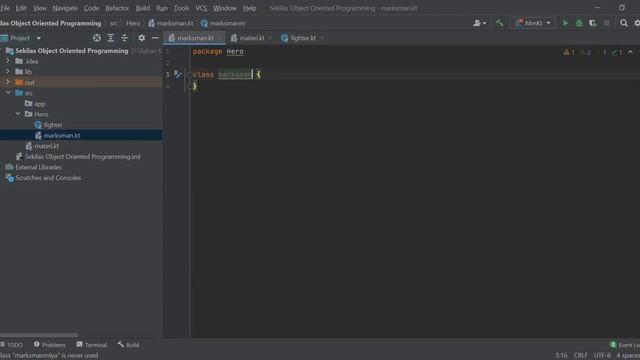Click the Hero breadcrumb

(133, 23)
